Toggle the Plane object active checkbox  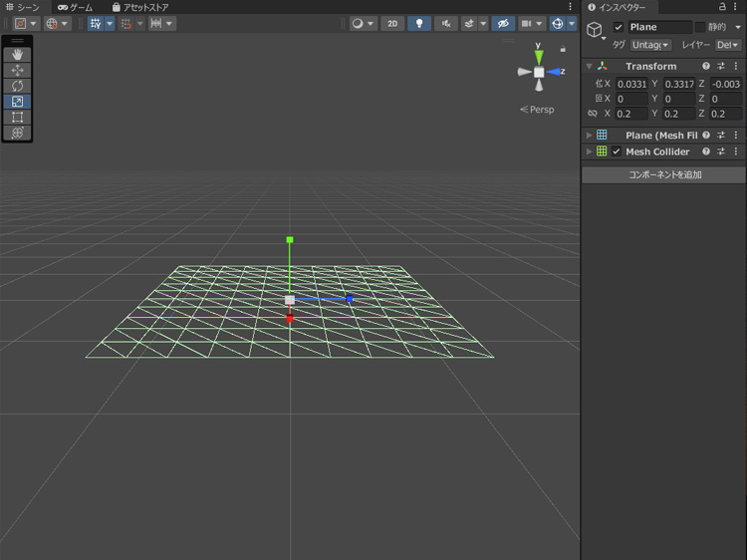619,27
